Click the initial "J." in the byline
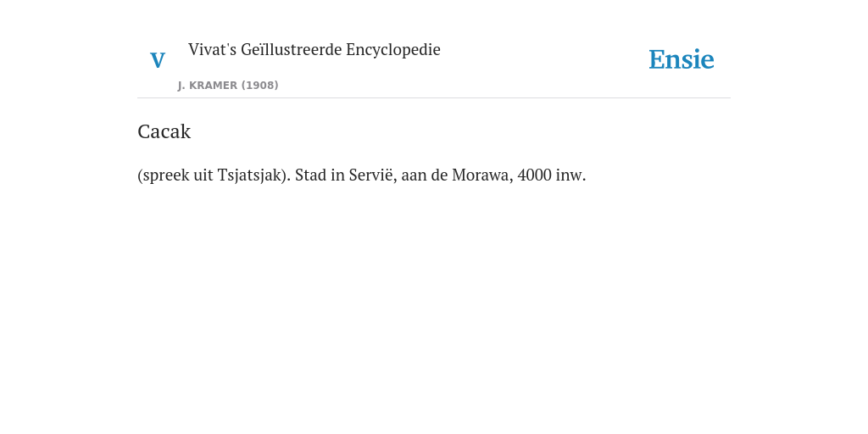 (x=181, y=86)
